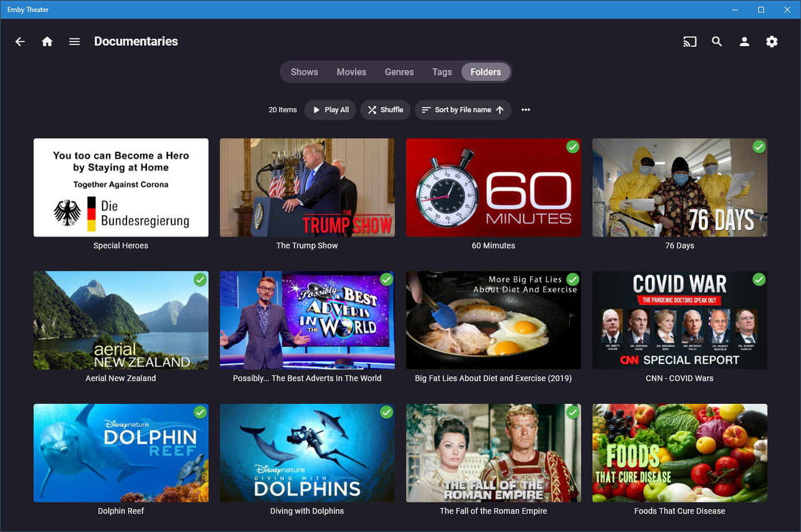The width and height of the screenshot is (801, 532).
Task: Toggle played checkmark on 76 Days
Action: tap(759, 147)
